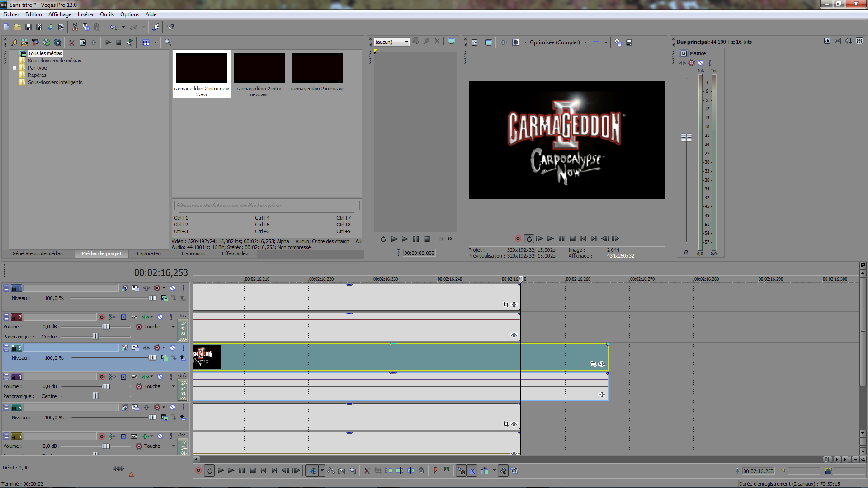Open the Touche automation dropdown on track 2
The image size is (868, 488).
173,327
